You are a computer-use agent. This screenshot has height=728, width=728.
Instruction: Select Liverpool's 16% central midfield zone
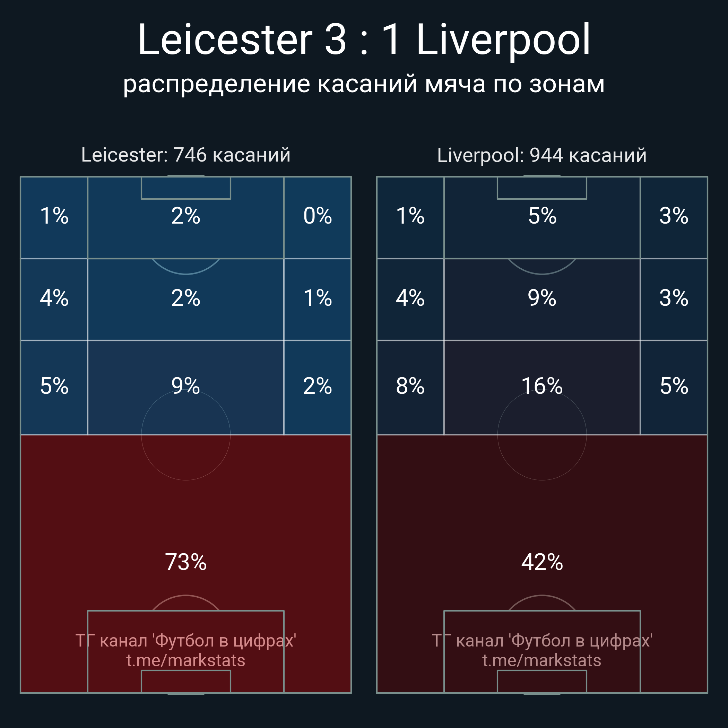pos(542,387)
